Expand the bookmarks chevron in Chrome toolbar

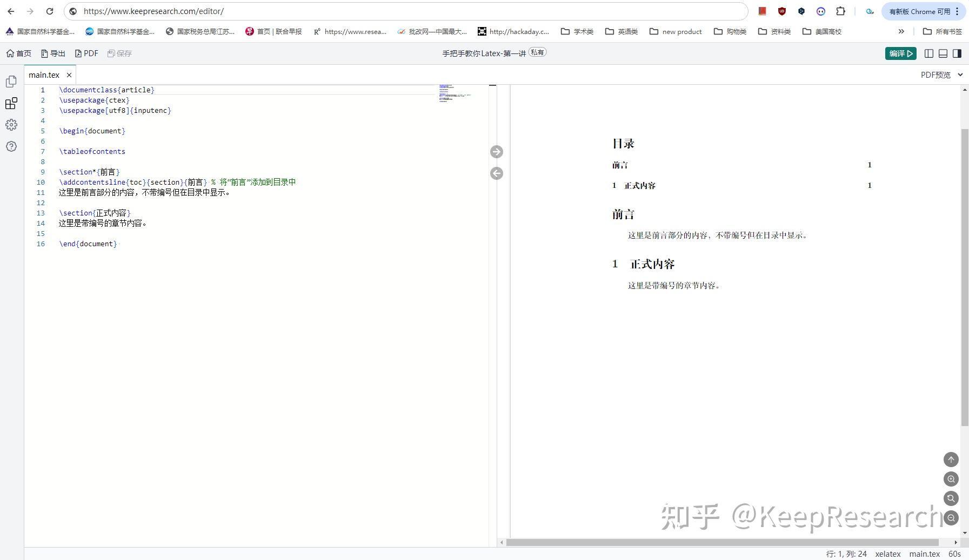click(901, 31)
